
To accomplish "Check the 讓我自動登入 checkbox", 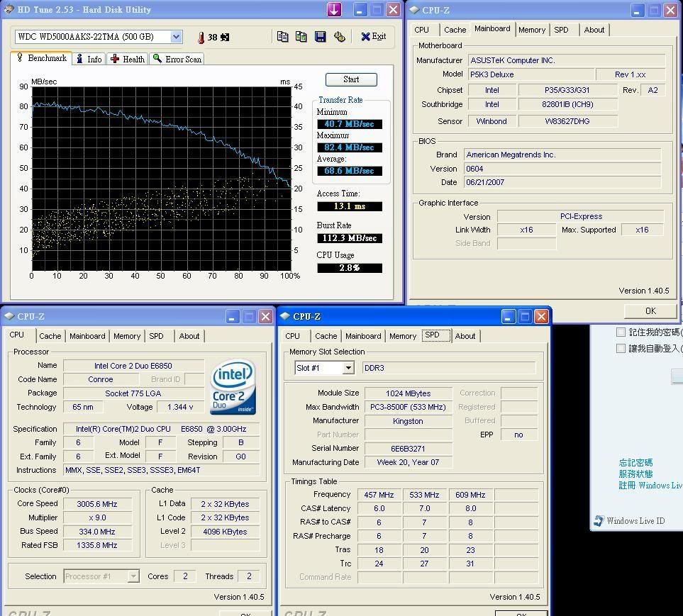I will [x=621, y=348].
